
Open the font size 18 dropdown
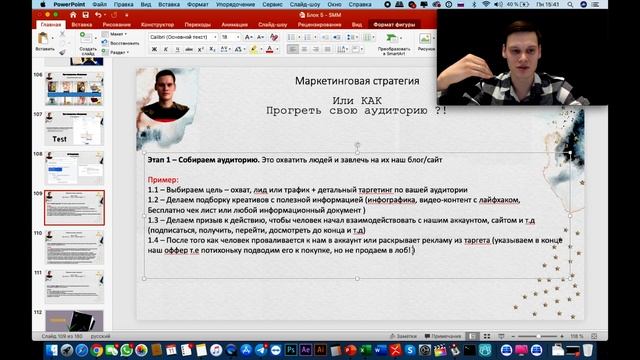pyautogui.click(x=238, y=37)
